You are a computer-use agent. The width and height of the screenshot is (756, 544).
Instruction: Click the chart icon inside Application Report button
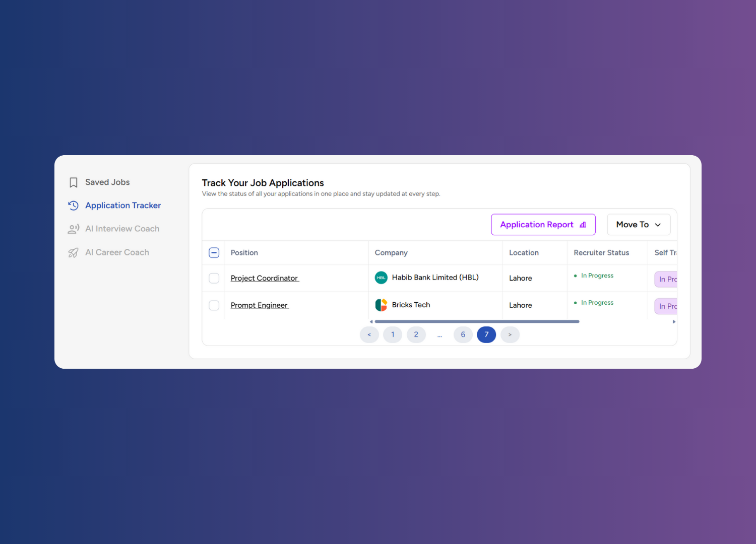[583, 225]
